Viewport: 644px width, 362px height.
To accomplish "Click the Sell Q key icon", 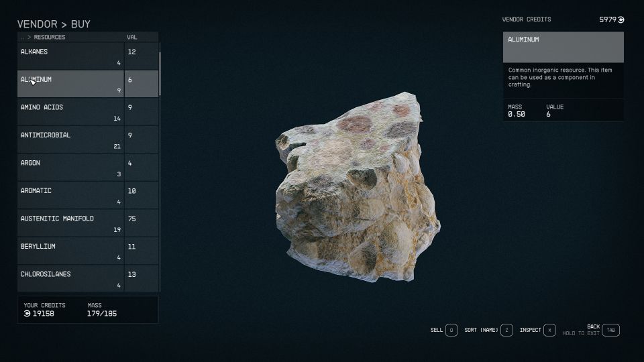I will [x=451, y=330].
